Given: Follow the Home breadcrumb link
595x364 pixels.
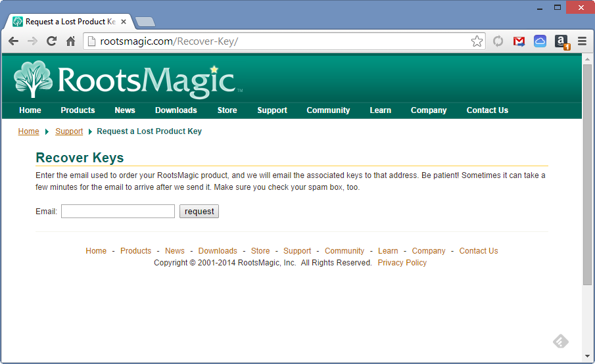Looking at the screenshot, I should tap(28, 131).
